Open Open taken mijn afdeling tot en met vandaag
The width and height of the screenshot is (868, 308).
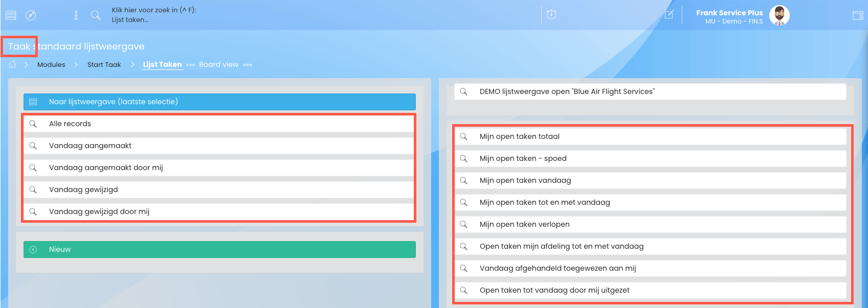coord(650,246)
